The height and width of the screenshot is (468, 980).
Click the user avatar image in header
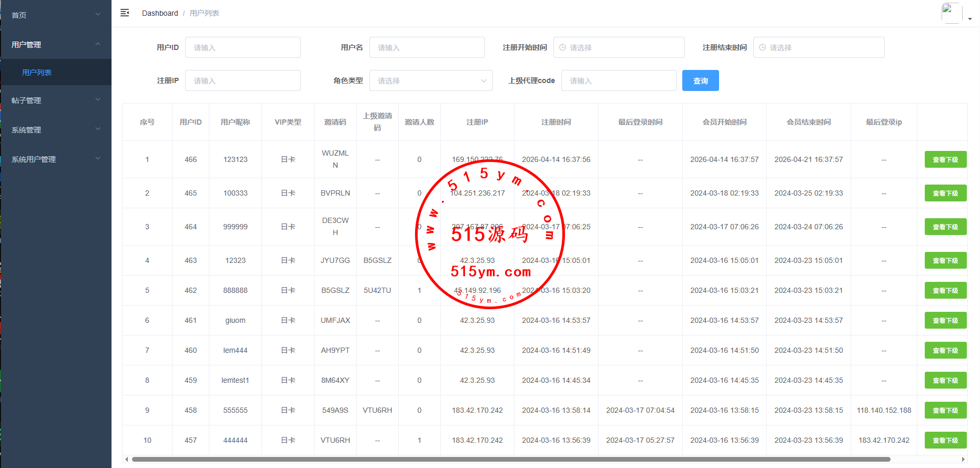(x=951, y=13)
